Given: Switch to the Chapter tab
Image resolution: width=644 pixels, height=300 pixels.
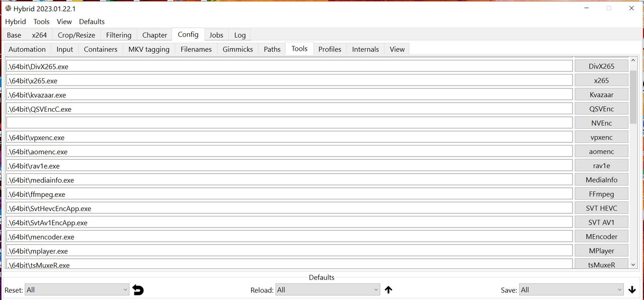Looking at the screenshot, I should (x=154, y=35).
